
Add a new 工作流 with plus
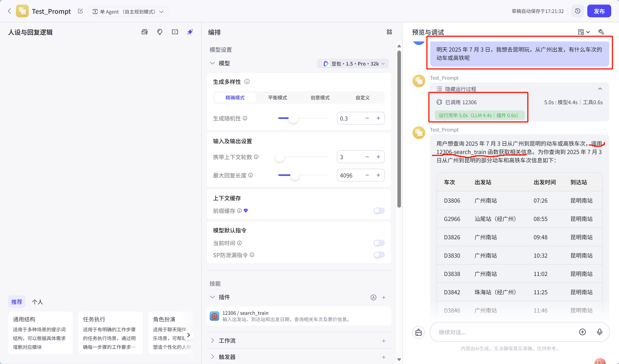(384, 341)
